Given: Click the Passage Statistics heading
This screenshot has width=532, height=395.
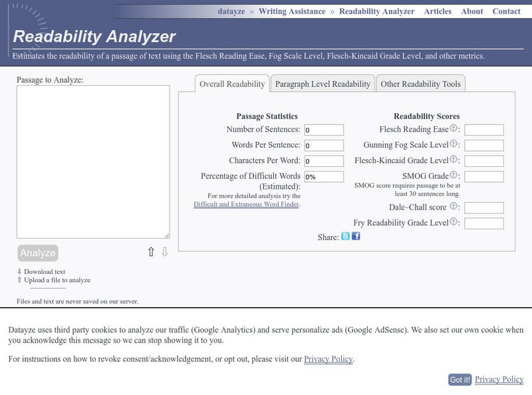Looking at the screenshot, I should 267,116.
